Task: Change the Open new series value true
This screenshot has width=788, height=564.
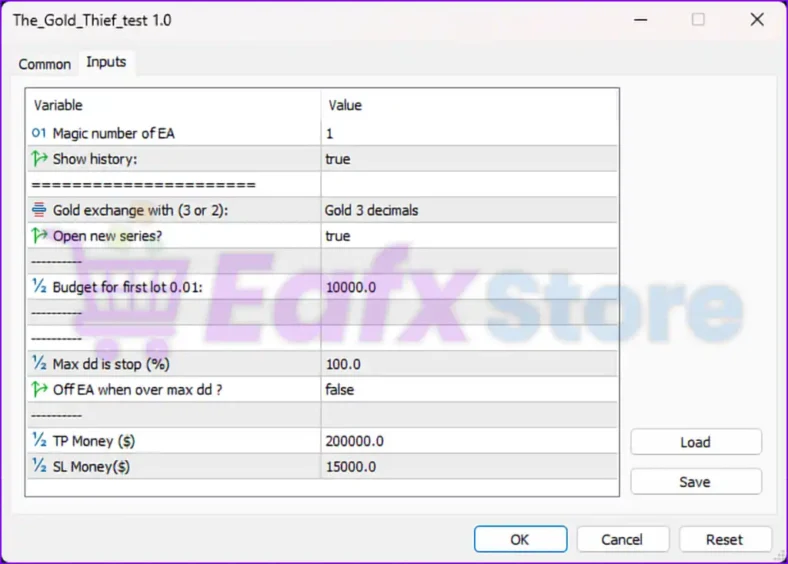Action: click(x=469, y=236)
